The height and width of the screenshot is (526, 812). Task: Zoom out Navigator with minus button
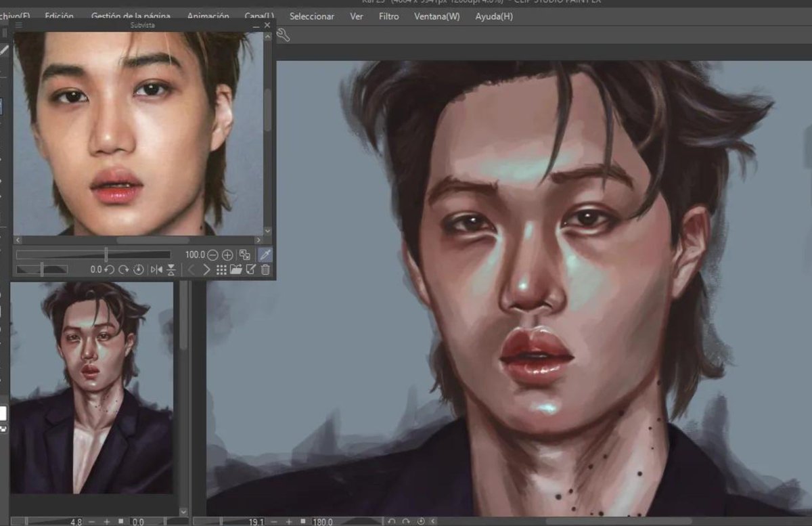tap(92, 521)
